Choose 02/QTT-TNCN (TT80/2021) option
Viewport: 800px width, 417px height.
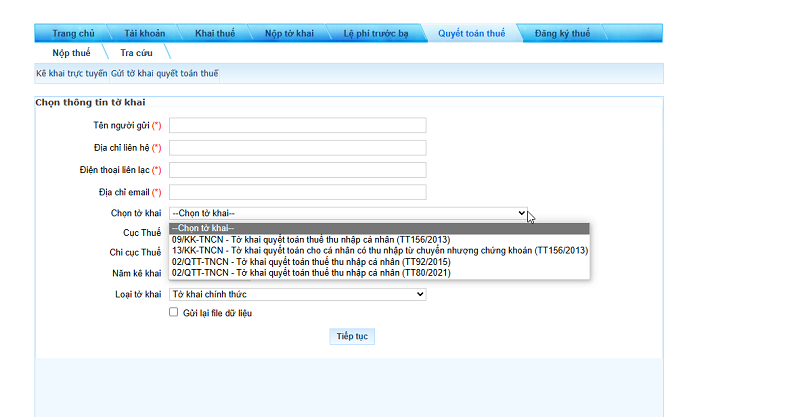click(x=379, y=273)
